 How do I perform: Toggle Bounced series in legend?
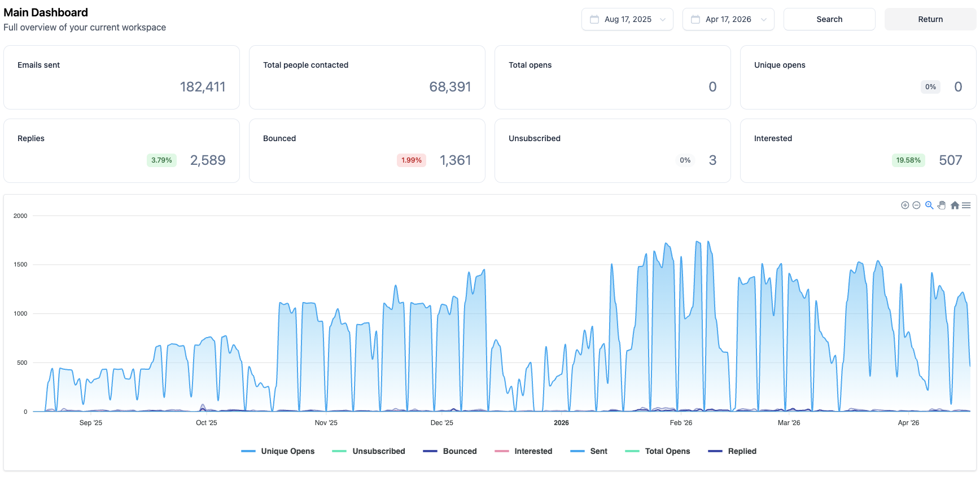449,451
